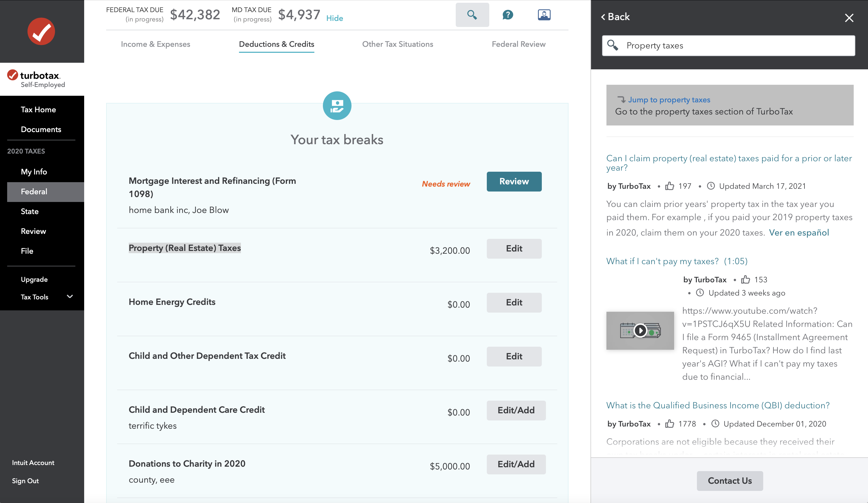This screenshot has width=868, height=503.
Task: Select My Info in sidebar
Action: [x=34, y=172]
